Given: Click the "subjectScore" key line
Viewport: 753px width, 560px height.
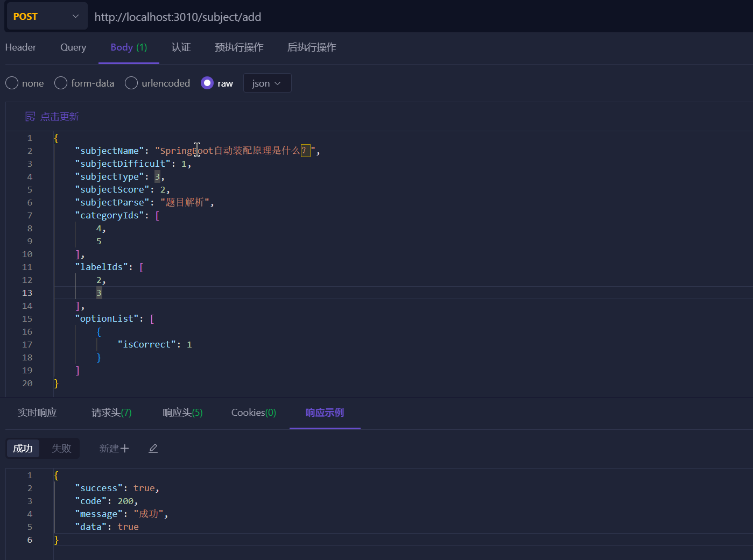Looking at the screenshot, I should tap(123, 189).
